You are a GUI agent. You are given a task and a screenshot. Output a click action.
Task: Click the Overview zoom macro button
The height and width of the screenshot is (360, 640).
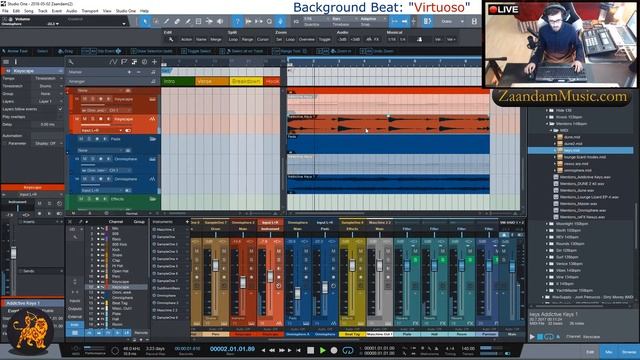click(307, 40)
